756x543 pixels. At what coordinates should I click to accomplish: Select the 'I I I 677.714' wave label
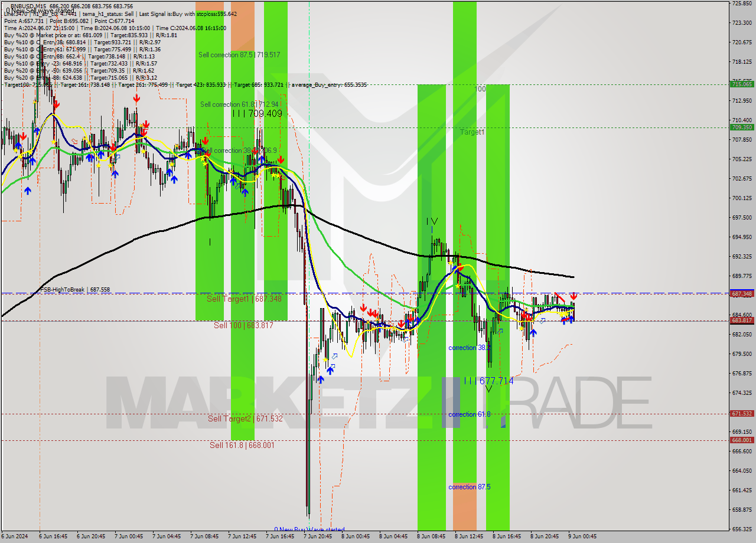(x=488, y=381)
